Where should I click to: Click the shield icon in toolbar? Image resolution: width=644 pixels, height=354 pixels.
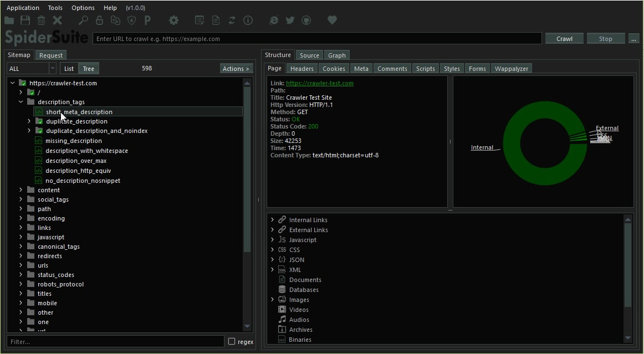click(x=131, y=20)
